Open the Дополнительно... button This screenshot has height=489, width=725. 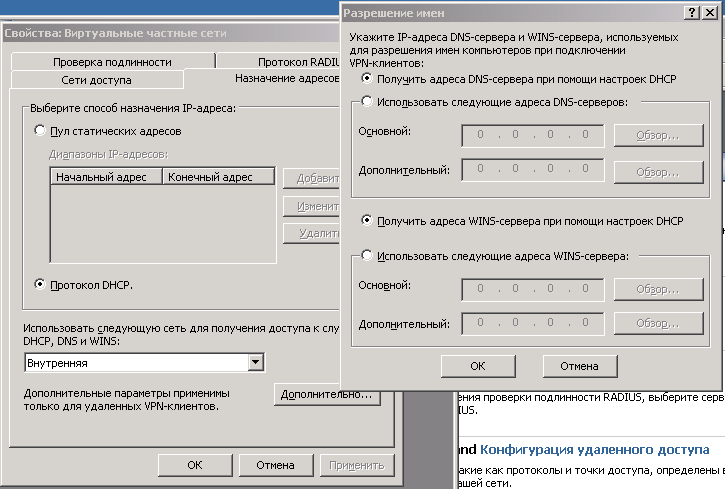(326, 395)
